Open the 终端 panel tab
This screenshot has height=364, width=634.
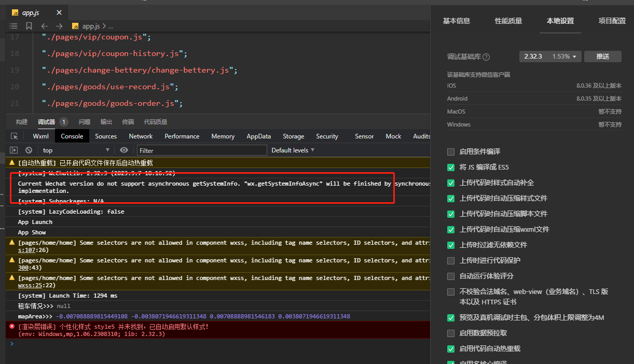[128, 122]
